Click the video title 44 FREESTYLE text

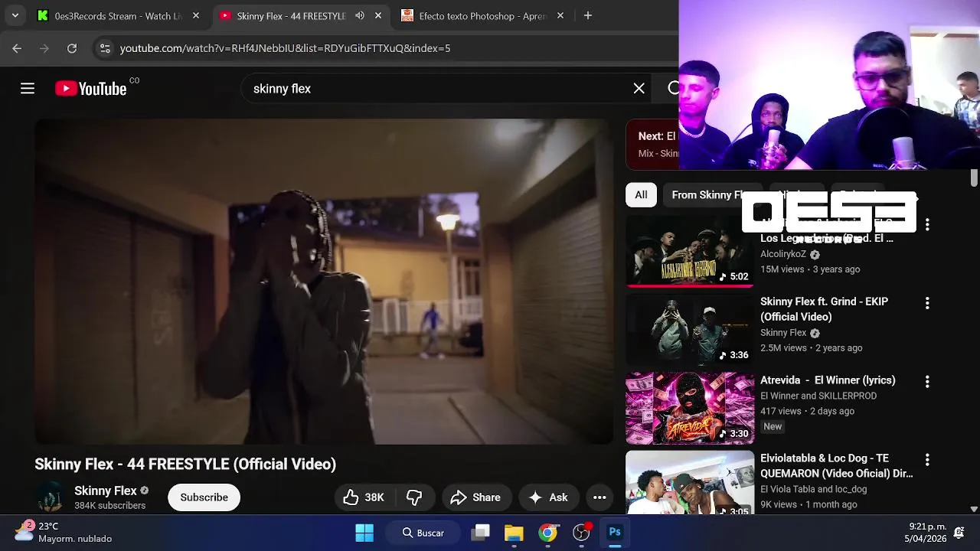185,464
